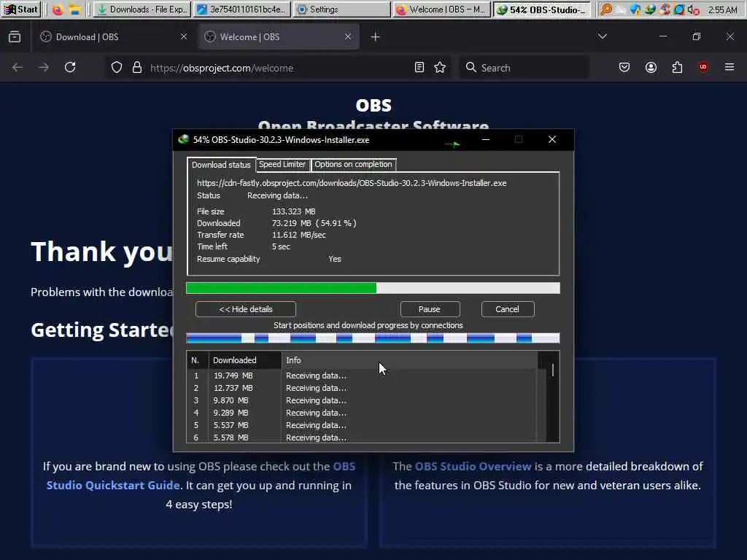
Task: Select connection row 5 with 5.537 MB
Action: click(362, 425)
